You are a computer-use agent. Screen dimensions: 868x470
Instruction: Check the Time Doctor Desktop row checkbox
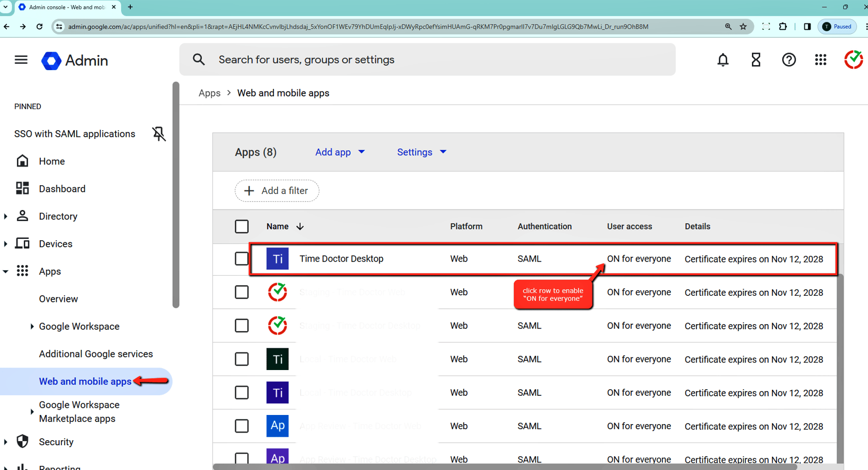coord(242,258)
